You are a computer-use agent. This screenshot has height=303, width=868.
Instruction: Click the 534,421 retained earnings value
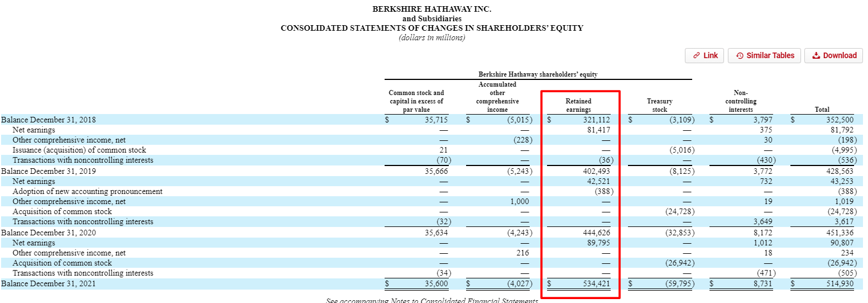click(x=593, y=283)
